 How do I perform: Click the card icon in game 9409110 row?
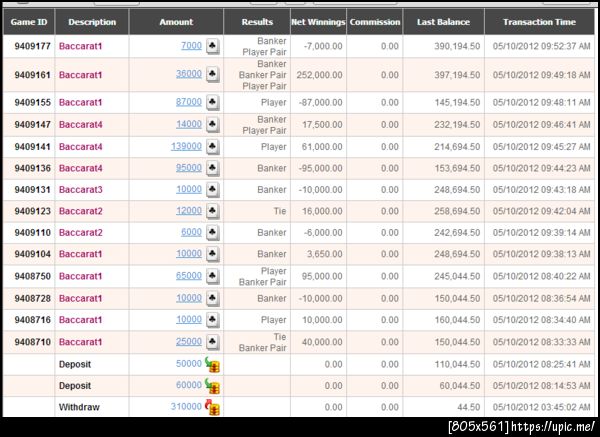point(213,232)
